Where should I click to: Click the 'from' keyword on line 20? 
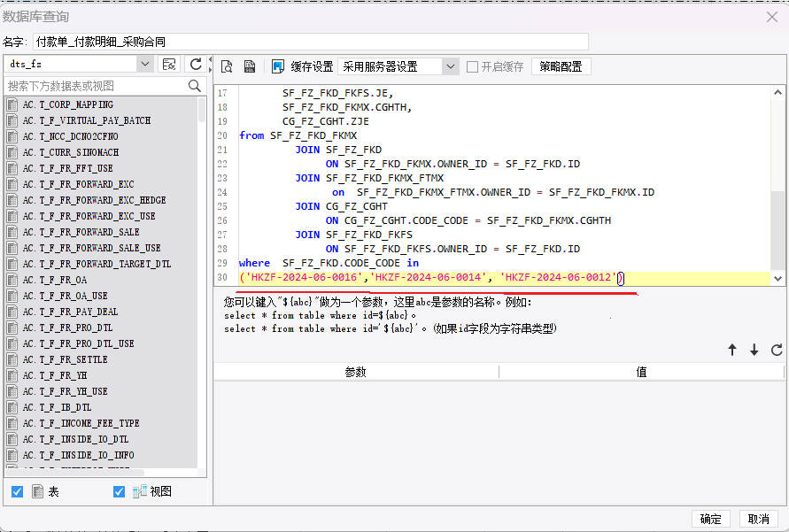[x=251, y=135]
